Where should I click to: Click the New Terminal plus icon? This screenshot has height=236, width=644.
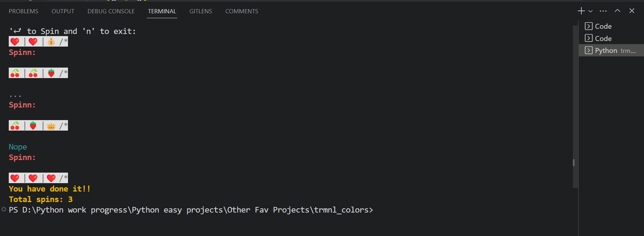pyautogui.click(x=581, y=11)
